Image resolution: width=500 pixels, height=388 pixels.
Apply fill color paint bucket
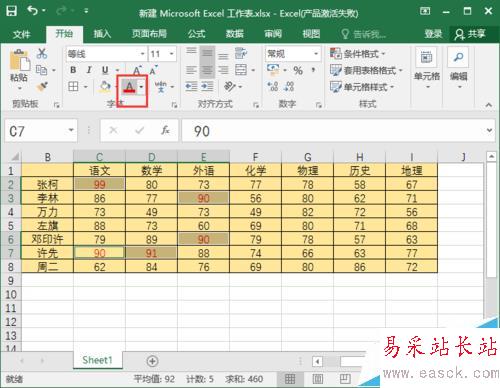pos(105,87)
